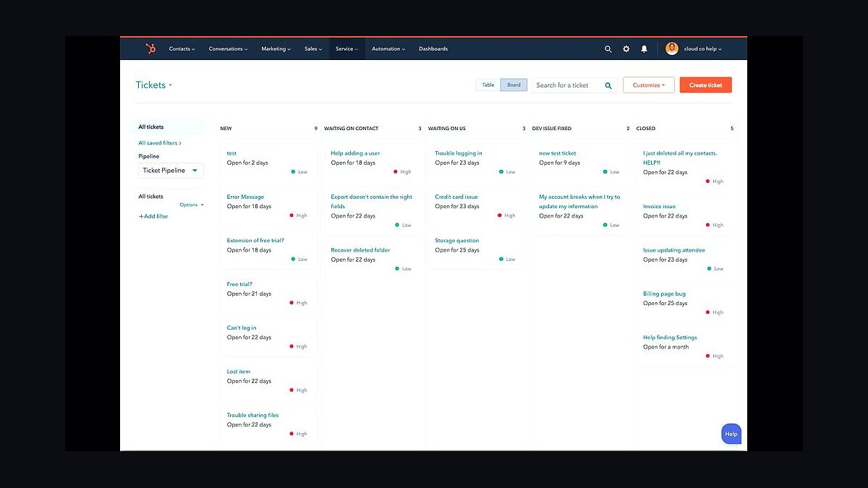Open the Trouble logging in ticket
The width and height of the screenshot is (868, 488).
coord(459,153)
